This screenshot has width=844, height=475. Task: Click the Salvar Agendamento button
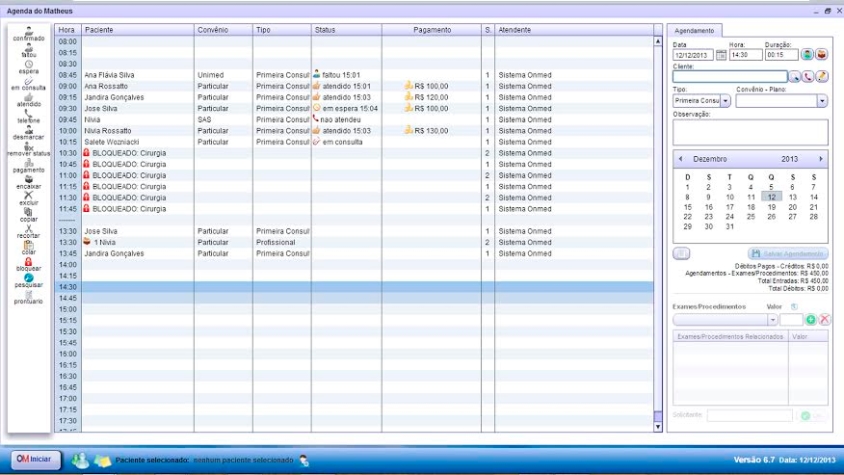788,254
